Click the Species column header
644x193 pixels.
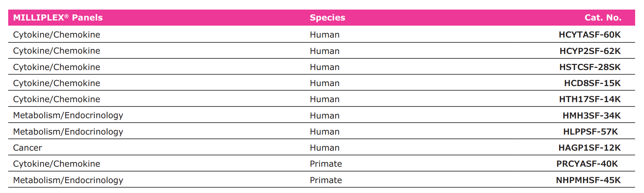(x=327, y=18)
